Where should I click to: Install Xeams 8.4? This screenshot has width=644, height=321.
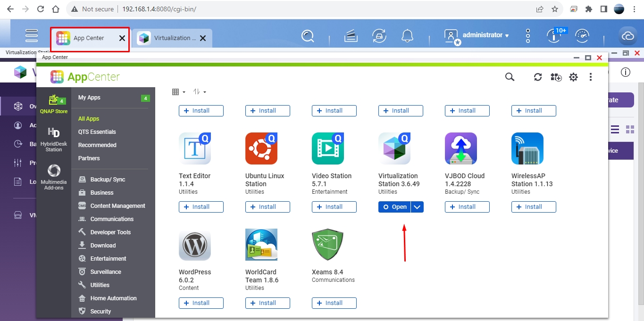[x=334, y=303]
